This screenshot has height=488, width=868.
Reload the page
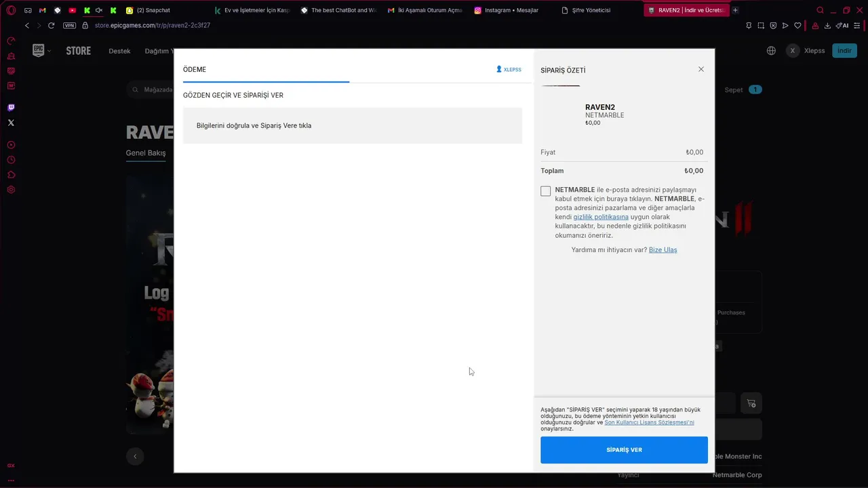(x=51, y=25)
